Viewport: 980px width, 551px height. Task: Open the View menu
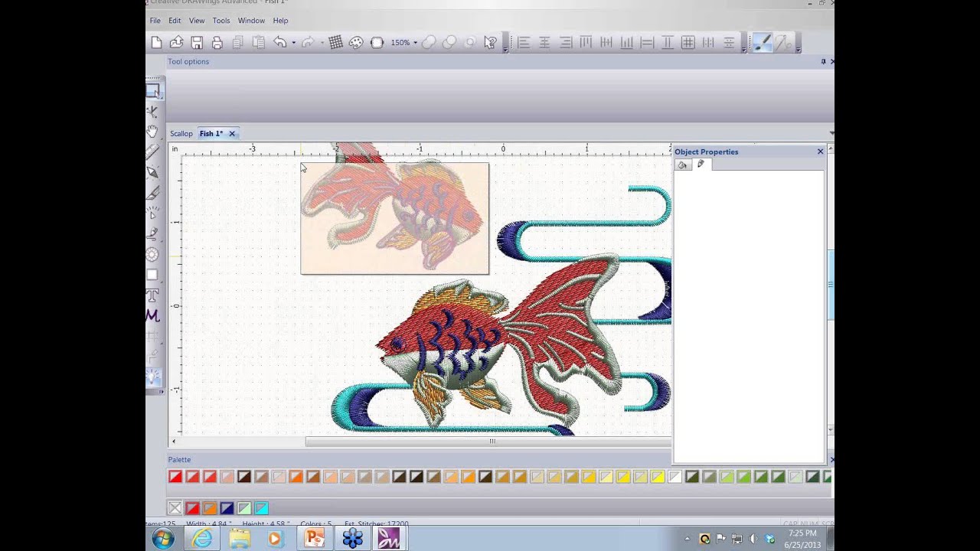pos(197,21)
